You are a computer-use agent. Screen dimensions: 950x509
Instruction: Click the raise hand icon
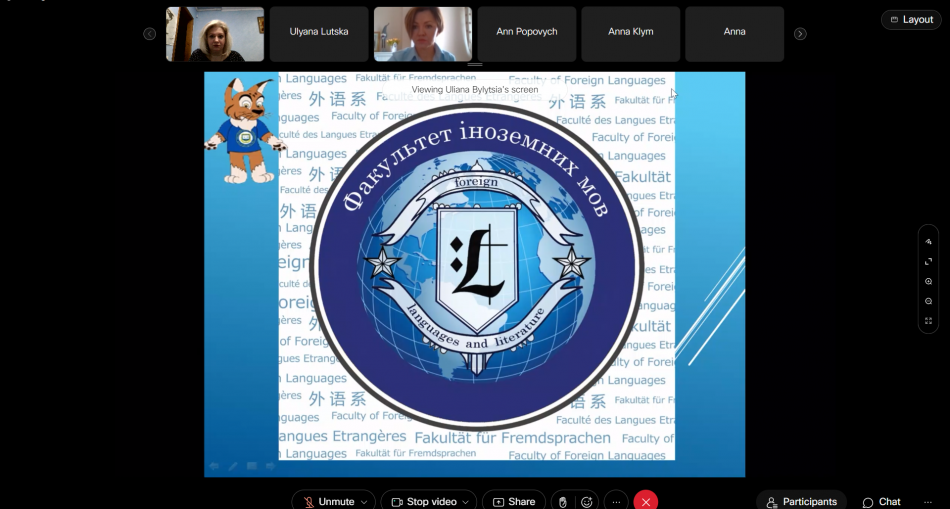coord(563,501)
